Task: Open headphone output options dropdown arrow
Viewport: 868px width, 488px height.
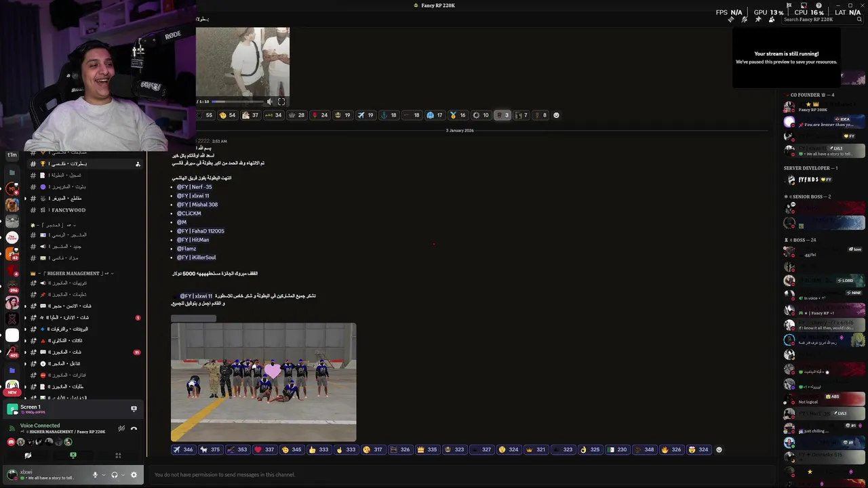Action: pos(123,475)
